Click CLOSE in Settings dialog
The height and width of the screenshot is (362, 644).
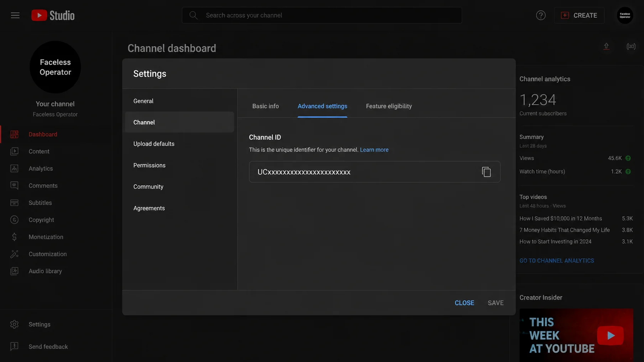pyautogui.click(x=464, y=303)
